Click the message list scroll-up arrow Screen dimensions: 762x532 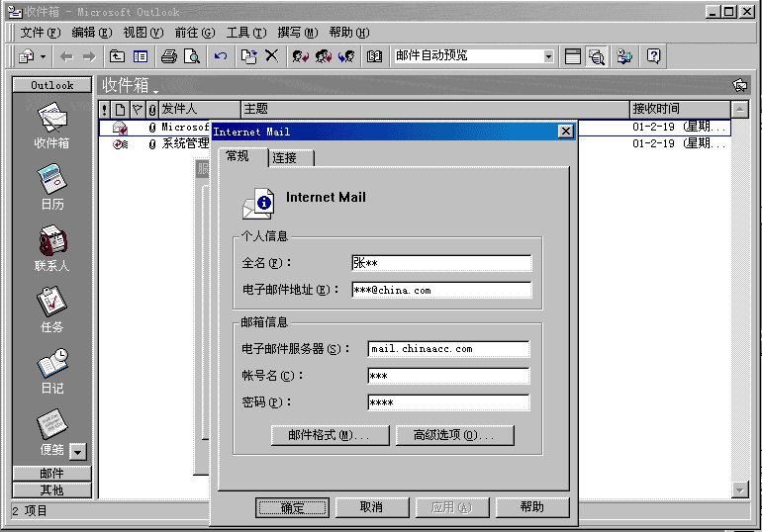[x=739, y=110]
